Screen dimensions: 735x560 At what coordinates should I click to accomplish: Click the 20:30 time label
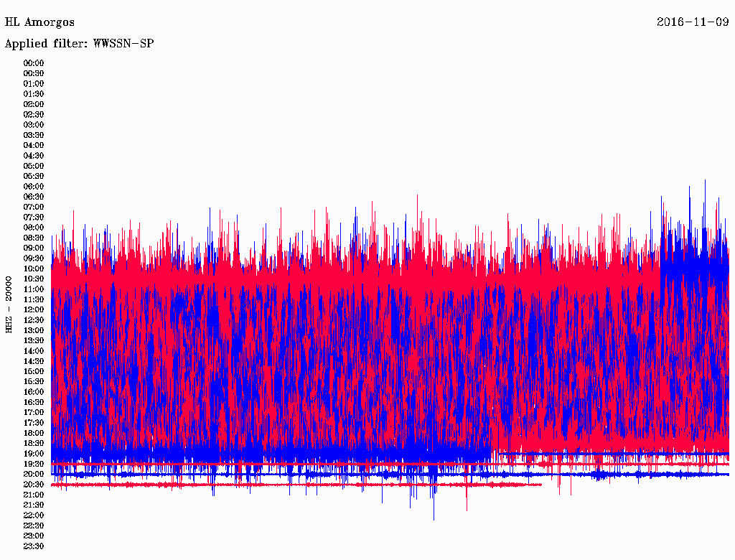(x=34, y=485)
